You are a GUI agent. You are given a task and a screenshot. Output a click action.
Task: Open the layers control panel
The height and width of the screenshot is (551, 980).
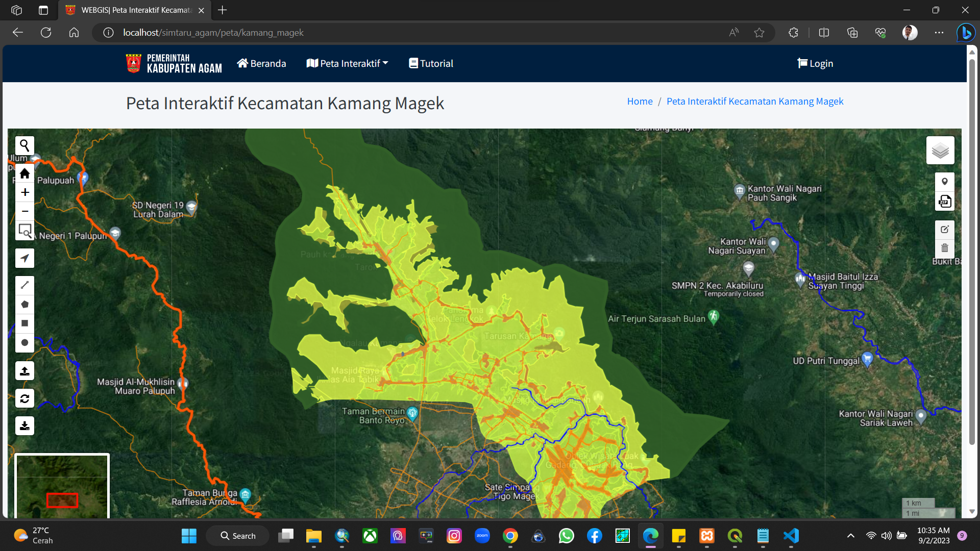pos(940,150)
